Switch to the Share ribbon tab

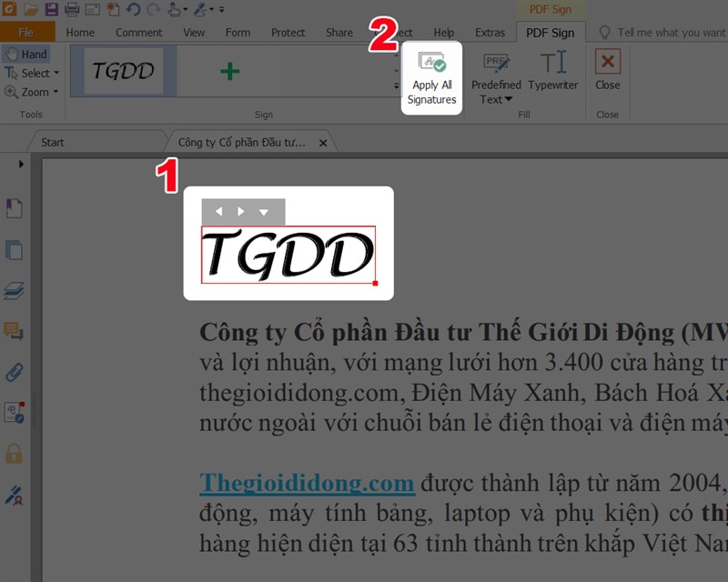coord(339,33)
